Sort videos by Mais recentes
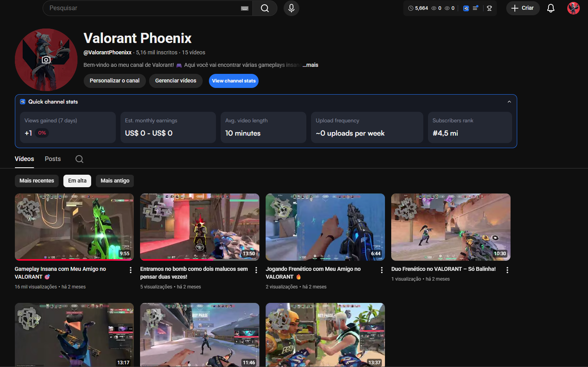The height and width of the screenshot is (367, 588). pyautogui.click(x=37, y=181)
